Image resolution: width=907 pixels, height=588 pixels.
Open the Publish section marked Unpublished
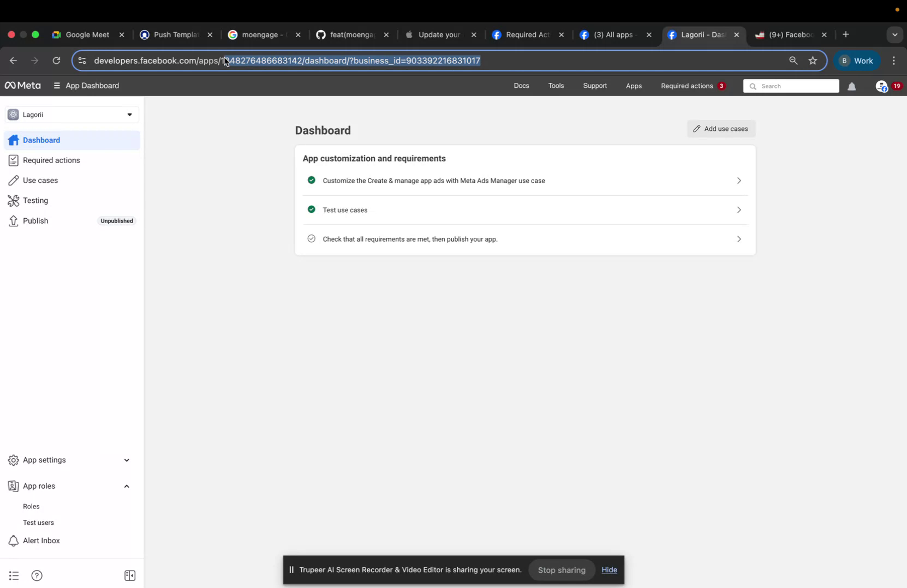[35, 221]
